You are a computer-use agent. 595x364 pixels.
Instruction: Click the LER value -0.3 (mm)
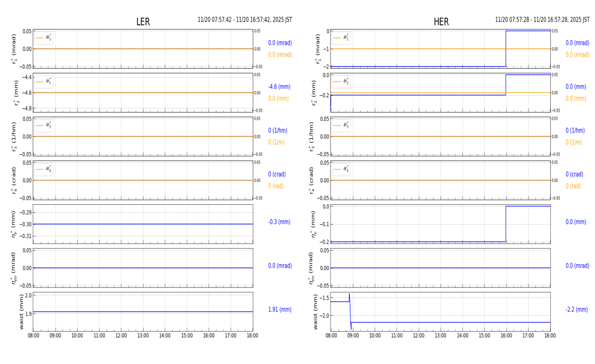pyautogui.click(x=279, y=222)
